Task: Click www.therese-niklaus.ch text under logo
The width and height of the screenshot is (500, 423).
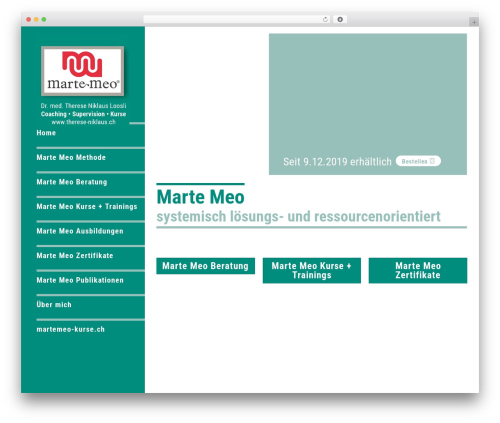Action: 83,122
